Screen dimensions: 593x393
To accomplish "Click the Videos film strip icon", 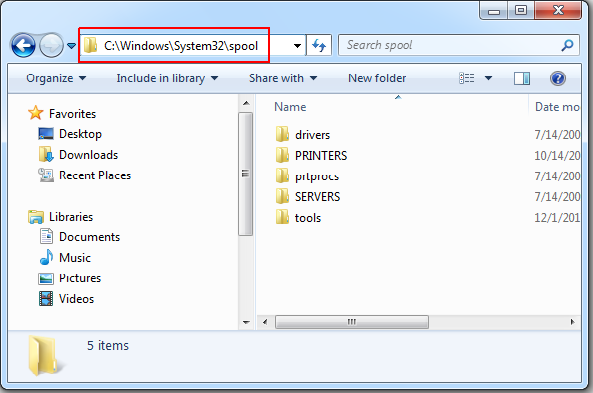I will click(x=46, y=299).
